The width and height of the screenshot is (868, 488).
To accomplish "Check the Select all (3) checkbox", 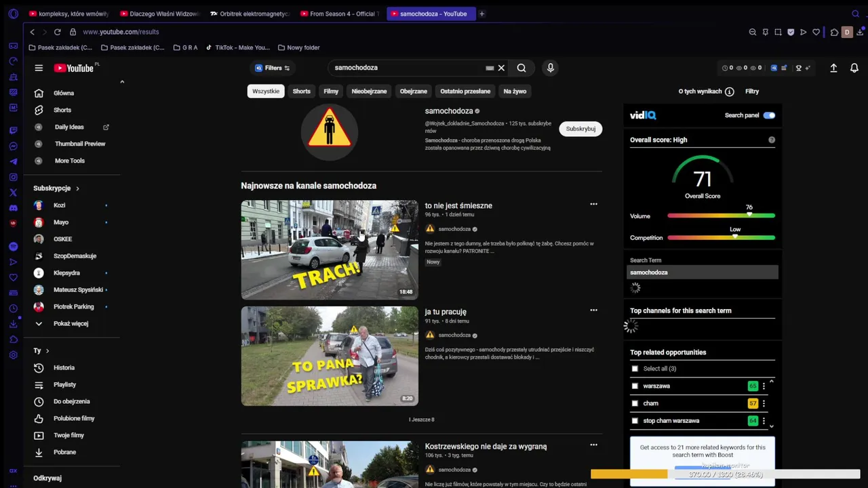I will tap(635, 369).
